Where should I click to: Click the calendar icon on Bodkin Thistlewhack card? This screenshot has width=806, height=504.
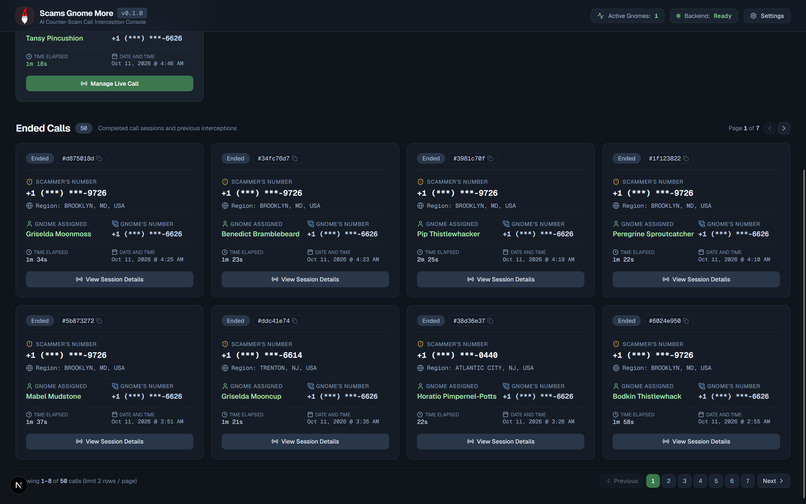701,415
